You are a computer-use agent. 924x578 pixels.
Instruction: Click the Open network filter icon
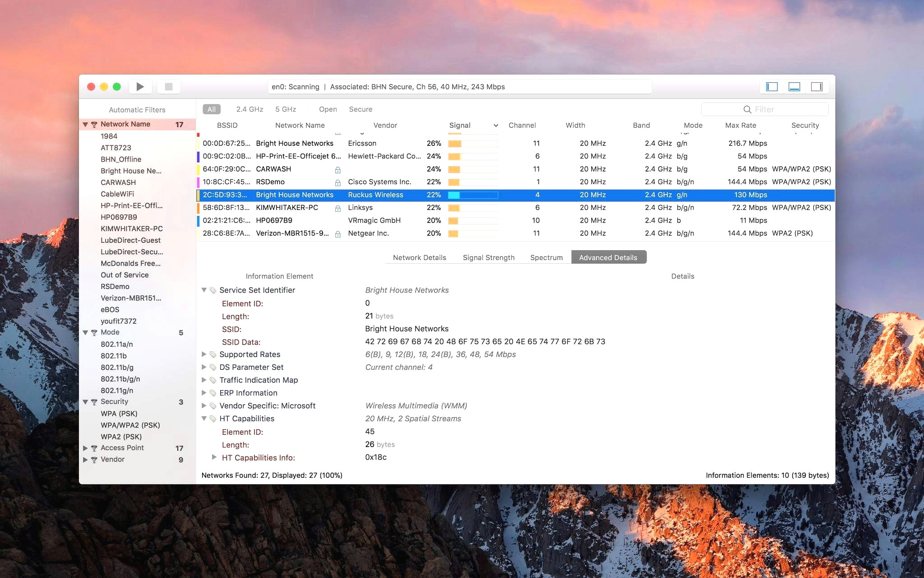[326, 108]
